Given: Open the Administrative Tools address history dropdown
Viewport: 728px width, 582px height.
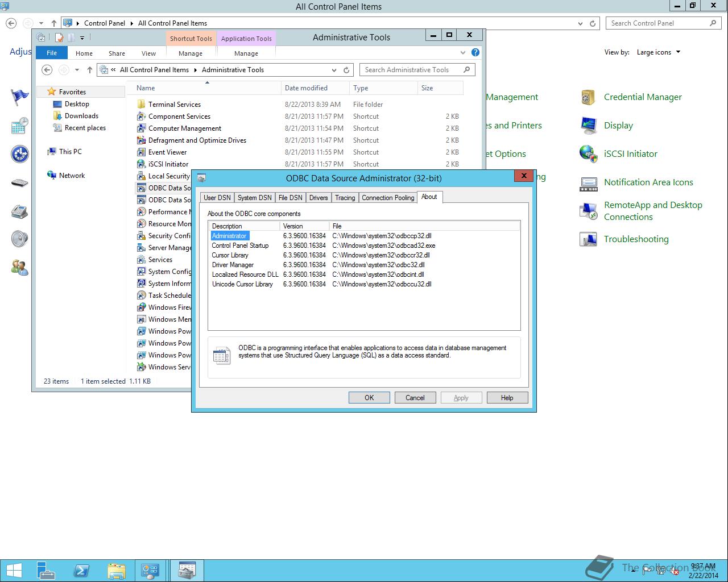Looking at the screenshot, I should click(334, 70).
